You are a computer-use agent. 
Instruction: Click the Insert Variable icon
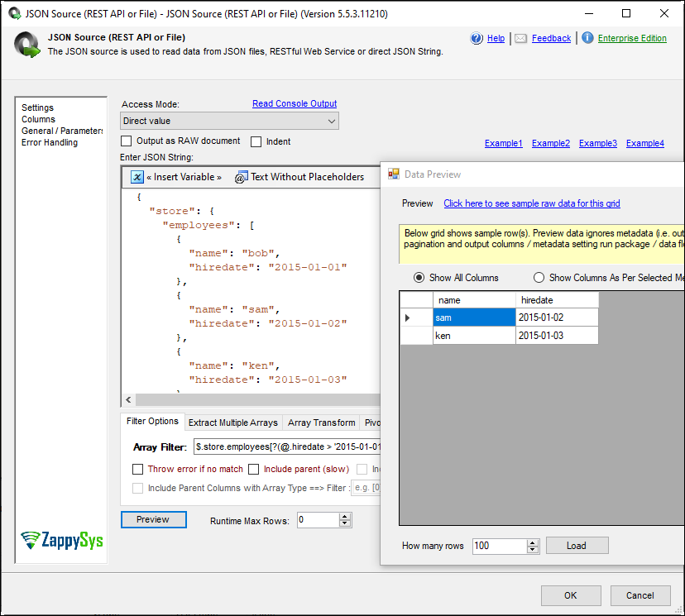point(137,177)
